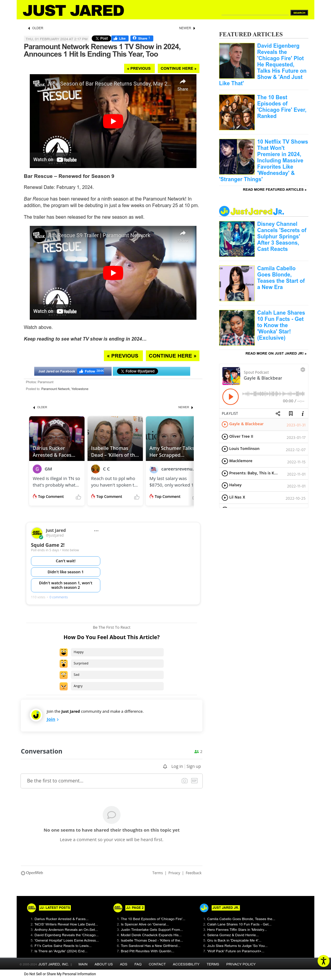This screenshot has width=331, height=980.
Task: Select the Sad reaction emoji
Action: click(63, 675)
